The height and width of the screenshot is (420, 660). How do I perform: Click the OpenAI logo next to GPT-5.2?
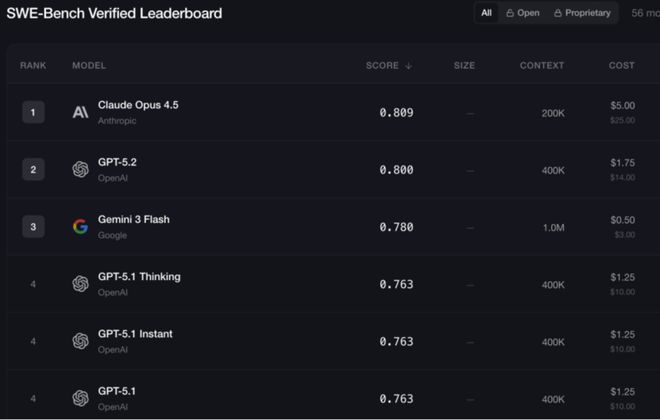point(81,170)
